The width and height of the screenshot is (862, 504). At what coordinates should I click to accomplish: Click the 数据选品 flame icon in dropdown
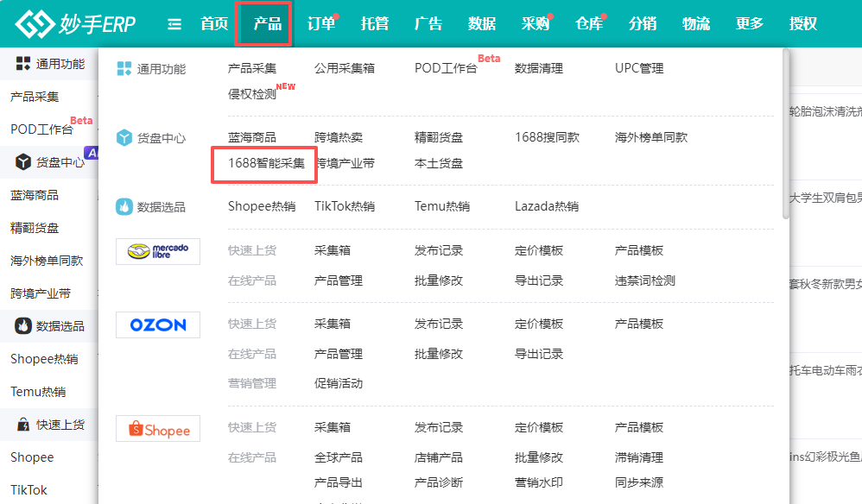[124, 207]
